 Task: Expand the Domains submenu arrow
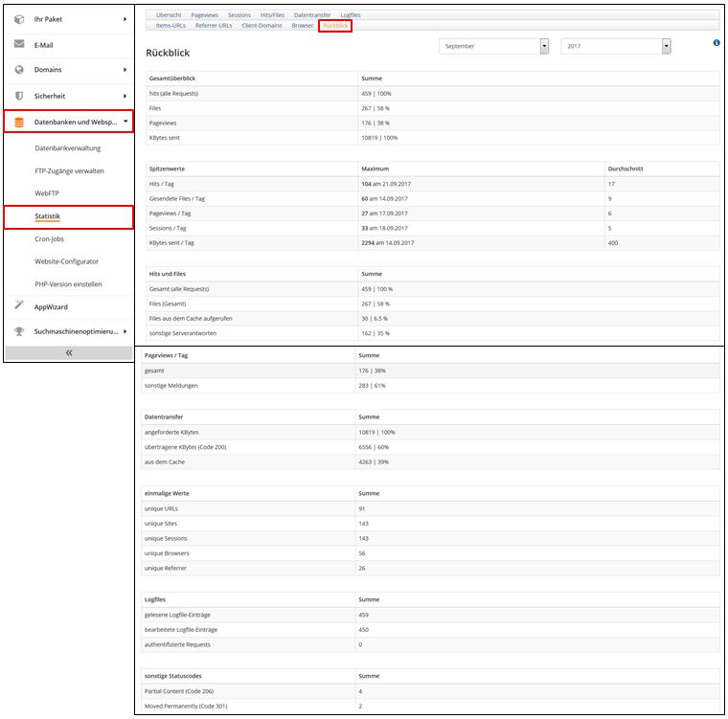click(x=125, y=70)
